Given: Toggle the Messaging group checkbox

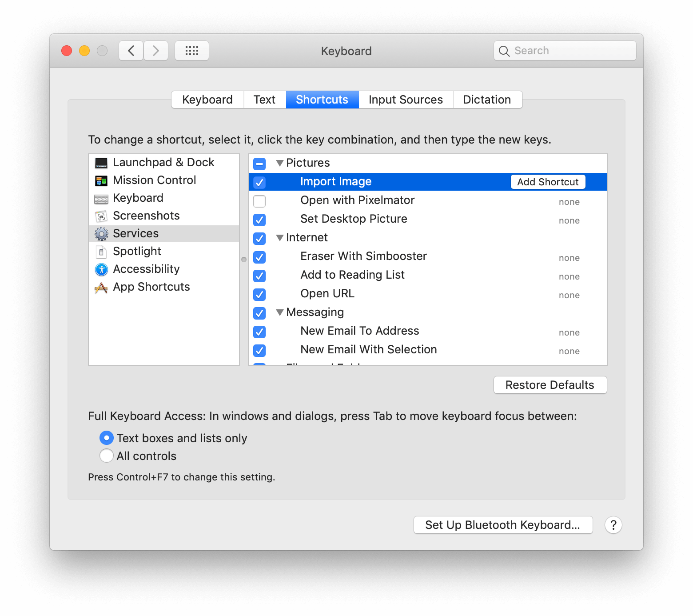Looking at the screenshot, I should coord(259,313).
